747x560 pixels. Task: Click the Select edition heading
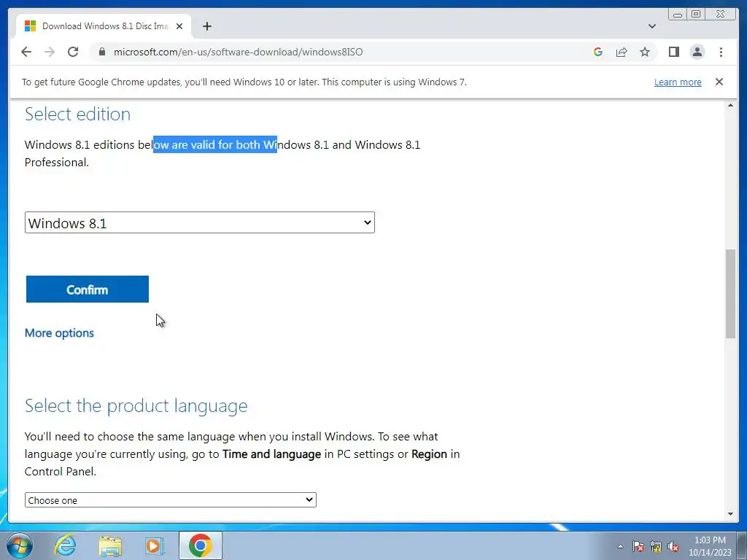[x=77, y=114]
